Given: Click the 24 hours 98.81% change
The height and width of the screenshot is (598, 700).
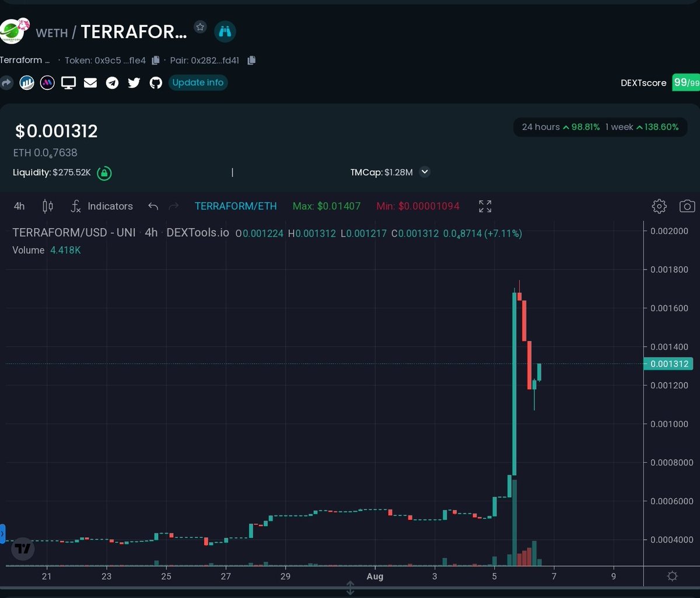Looking at the screenshot, I should pyautogui.click(x=561, y=127).
